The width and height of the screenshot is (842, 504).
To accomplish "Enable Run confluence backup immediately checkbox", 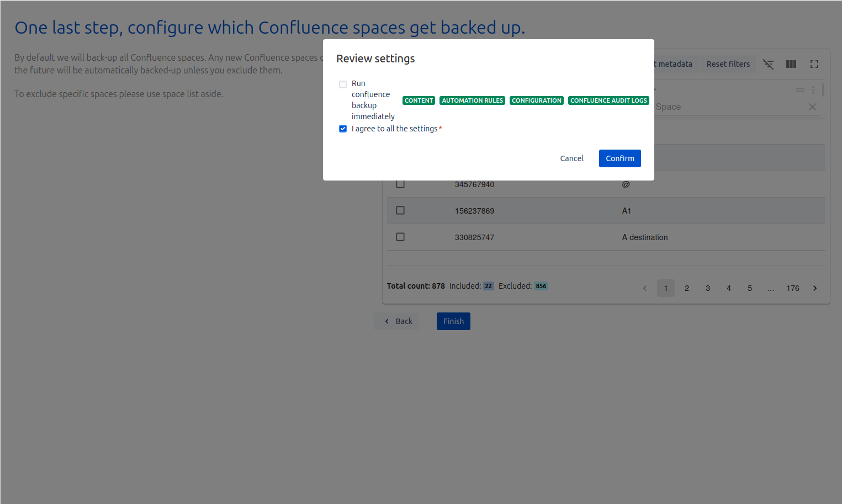I will point(343,84).
